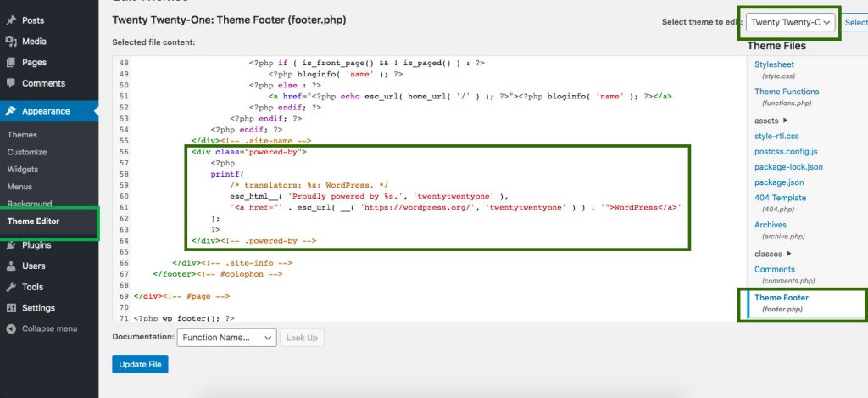
Task: Click the Appearance paintbrush icon
Action: point(11,111)
